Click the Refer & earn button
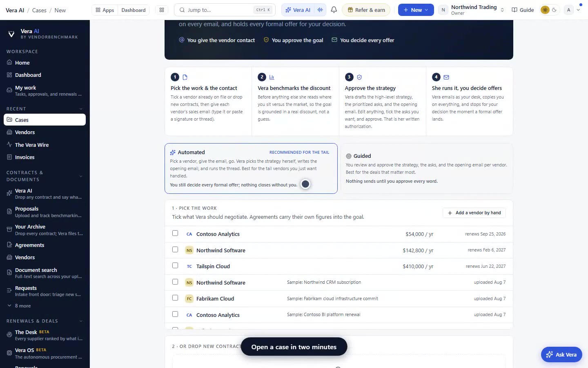The width and height of the screenshot is (588, 368). tap(366, 10)
